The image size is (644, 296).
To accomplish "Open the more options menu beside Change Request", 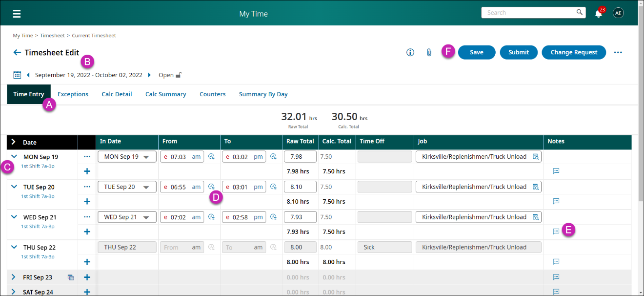I will tap(618, 52).
